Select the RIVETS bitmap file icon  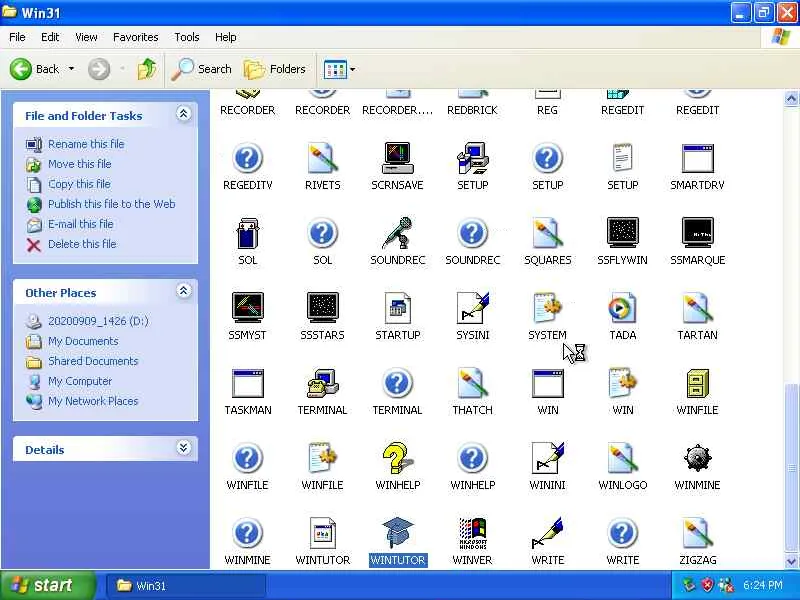click(x=322, y=158)
